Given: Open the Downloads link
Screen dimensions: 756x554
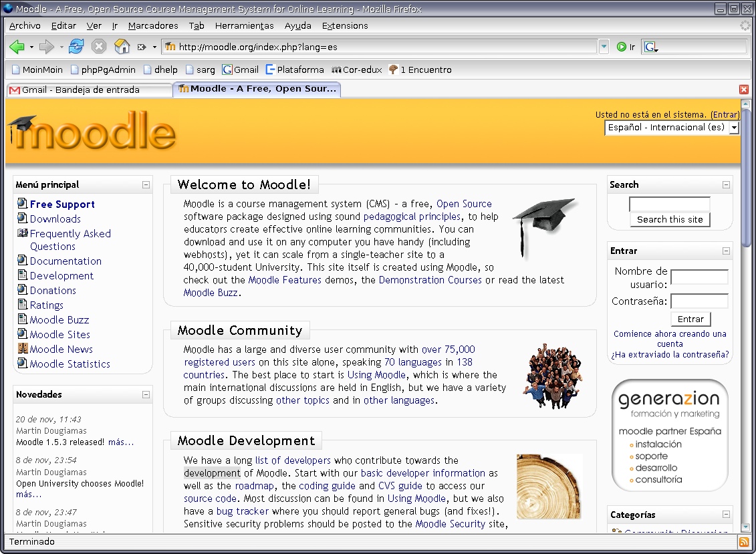Looking at the screenshot, I should 55,219.
